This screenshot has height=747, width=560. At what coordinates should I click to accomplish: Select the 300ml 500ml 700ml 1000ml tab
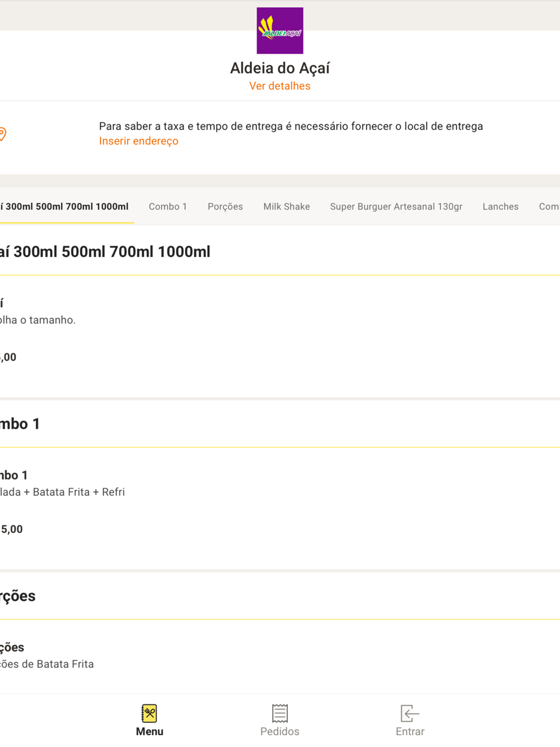point(64,207)
